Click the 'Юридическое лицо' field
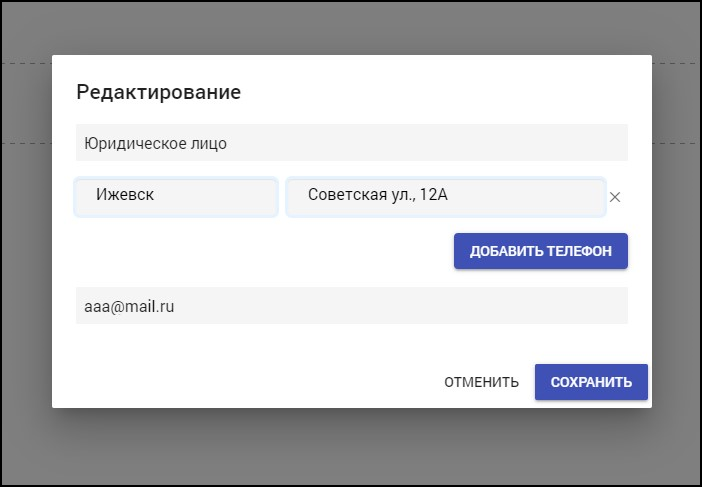Viewport: 702px width, 487px height. 352,143
